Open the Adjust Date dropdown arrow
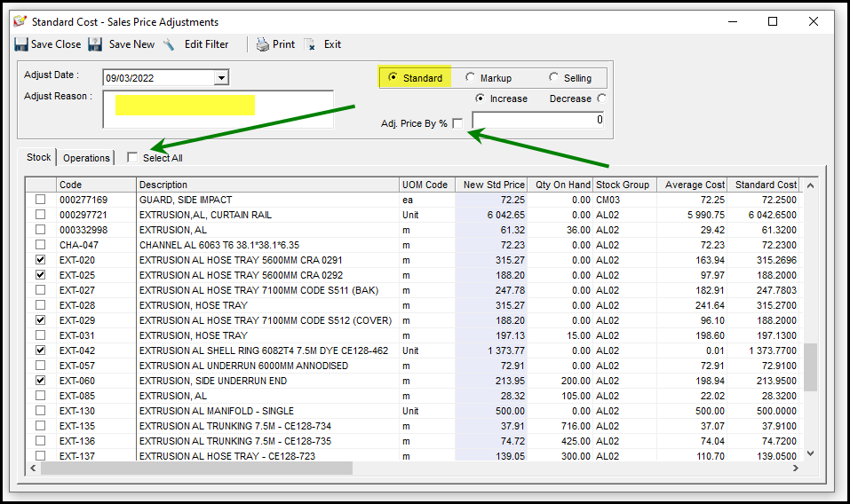The height and width of the screenshot is (504, 850). tap(221, 78)
